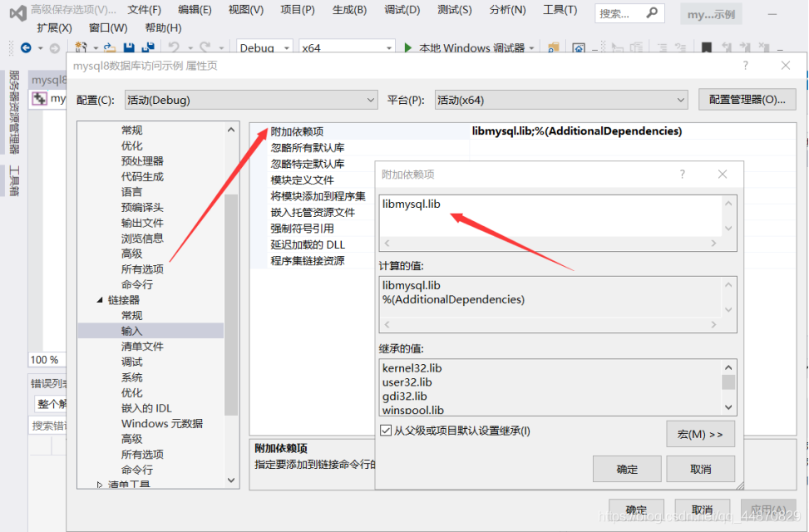Screen dimensions: 809x532
Task: Open the 配置 Debug configuration dropdown
Action: coord(251,100)
